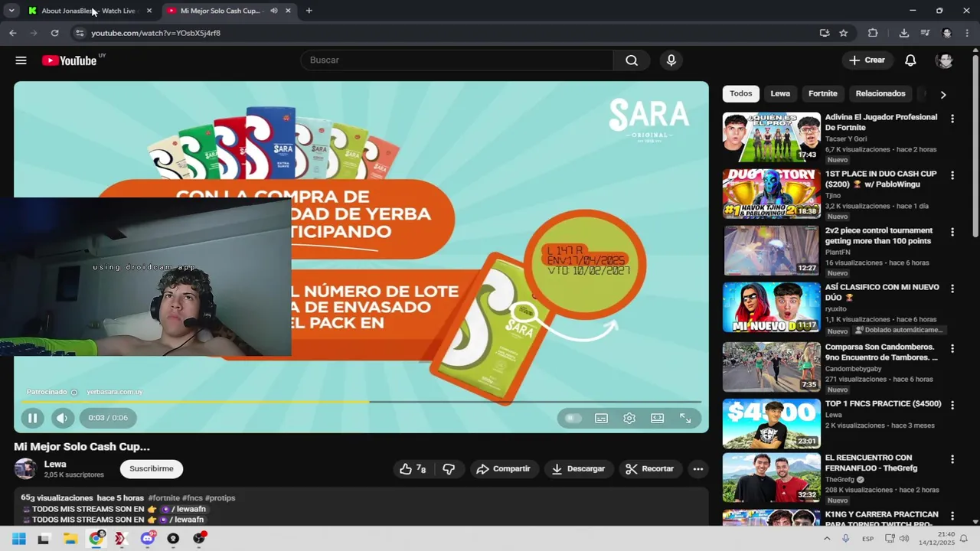Image resolution: width=980 pixels, height=551 pixels.
Task: Click the Crear button
Action: [x=867, y=60]
